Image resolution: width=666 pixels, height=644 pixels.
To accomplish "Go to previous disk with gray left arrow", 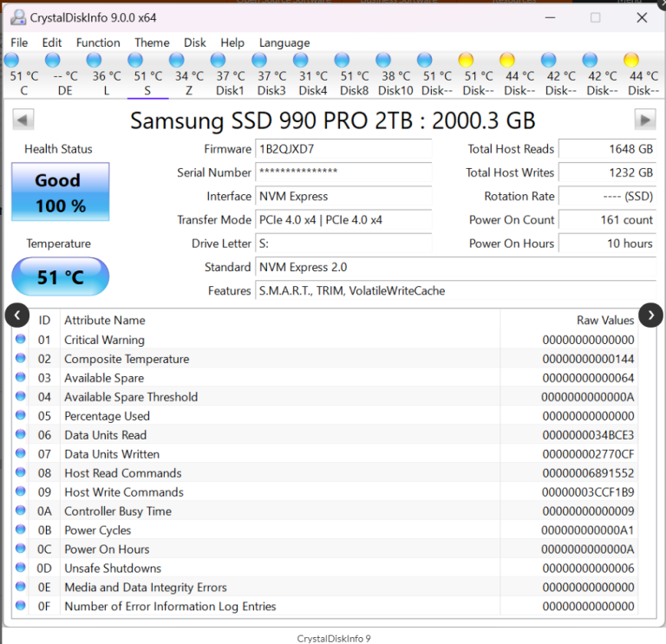I will 23,120.
